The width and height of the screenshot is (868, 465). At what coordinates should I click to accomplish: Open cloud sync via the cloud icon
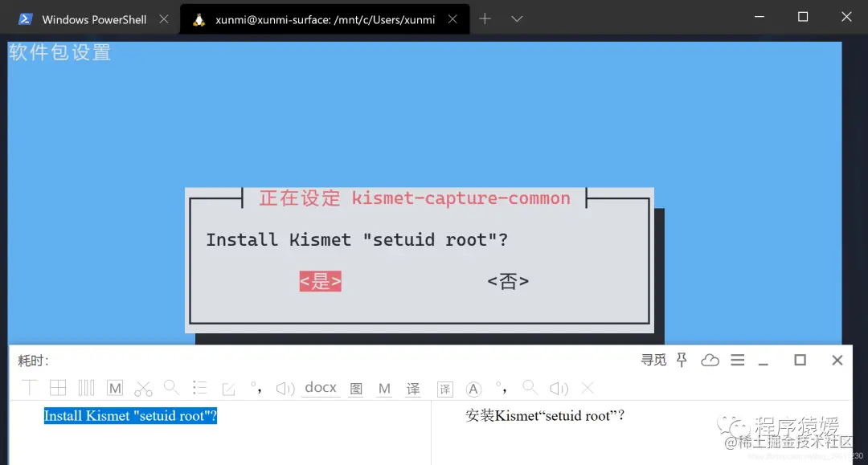(x=710, y=360)
